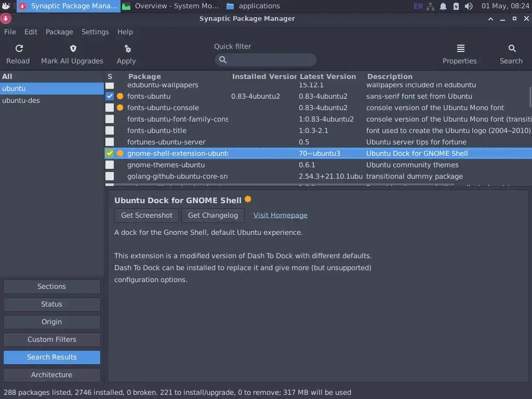Click the Search magnifier toolbar icon

click(x=512, y=48)
